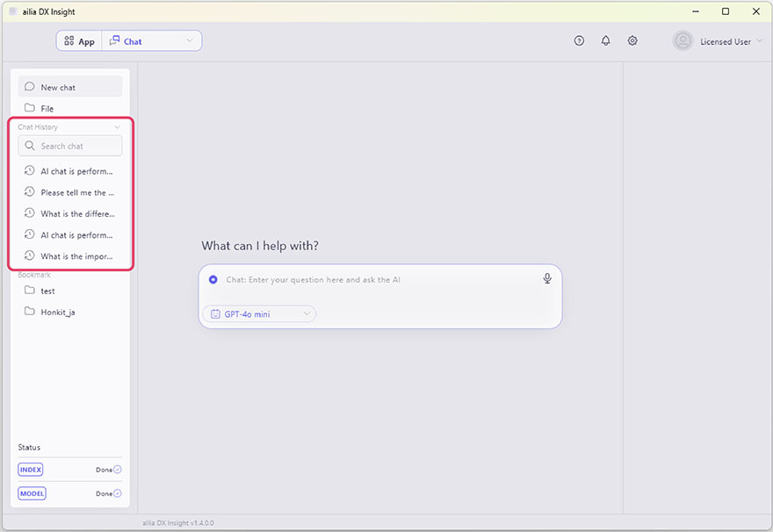Open the Honkit_ja bookmark folder
Image resolution: width=773 pixels, height=532 pixels.
pos(58,312)
